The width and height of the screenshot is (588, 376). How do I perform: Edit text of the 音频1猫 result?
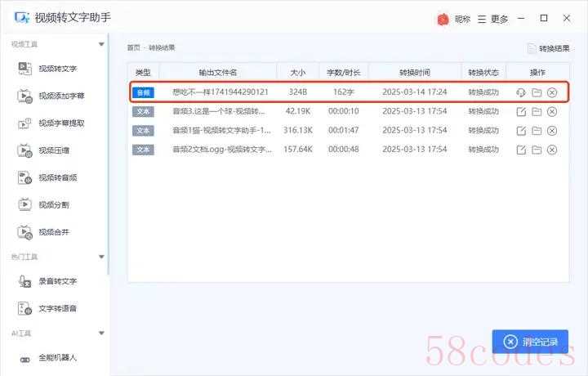tap(521, 131)
